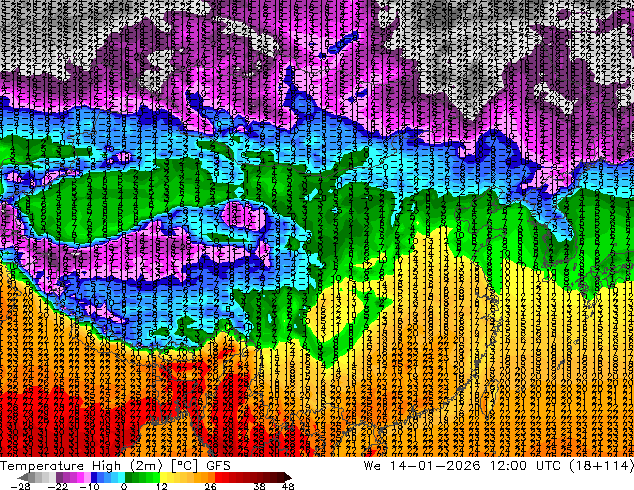Click the '[°C]' unit label

click(184, 466)
